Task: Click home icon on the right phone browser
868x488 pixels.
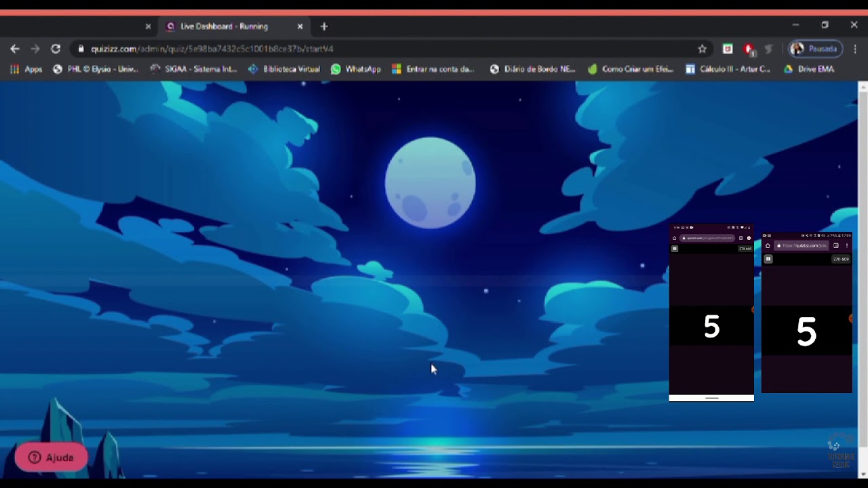Action: [x=768, y=245]
